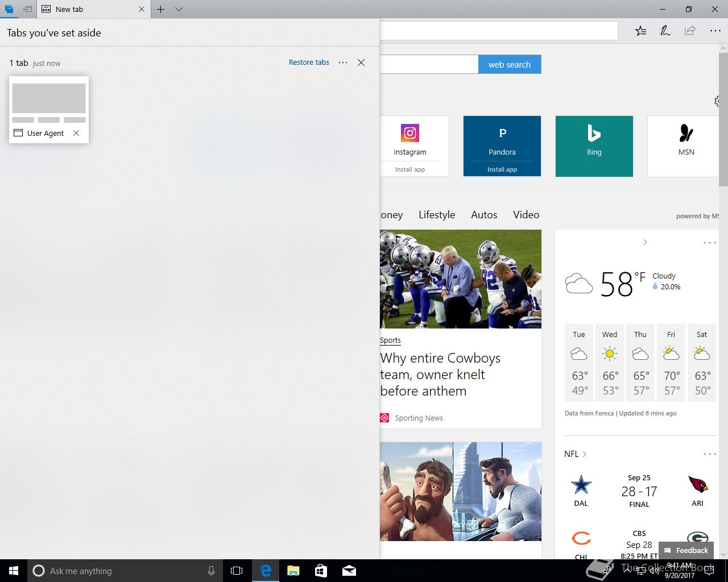Screen dimensions: 728x582
Task: Select Thursday forecast column
Action: click(x=640, y=363)
